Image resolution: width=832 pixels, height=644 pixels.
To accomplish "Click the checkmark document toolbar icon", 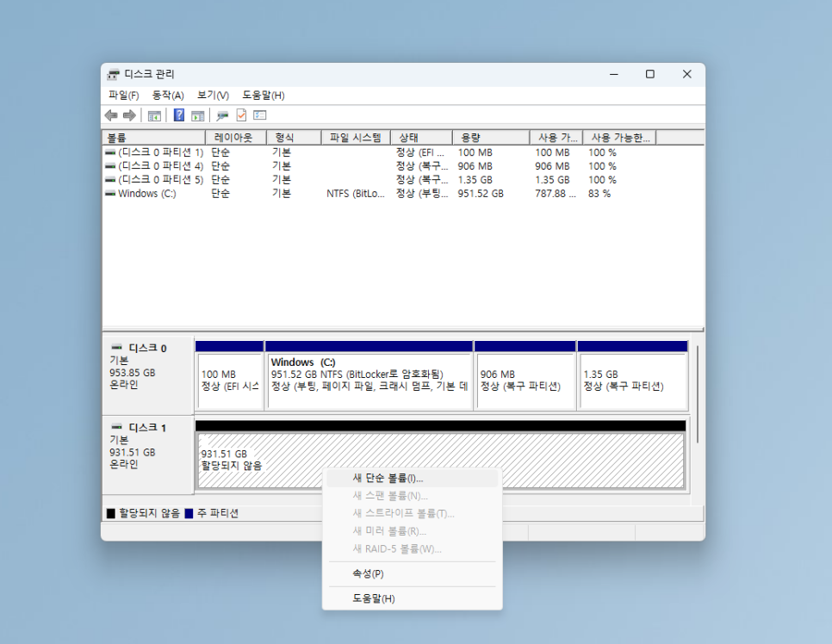I will pyautogui.click(x=241, y=115).
